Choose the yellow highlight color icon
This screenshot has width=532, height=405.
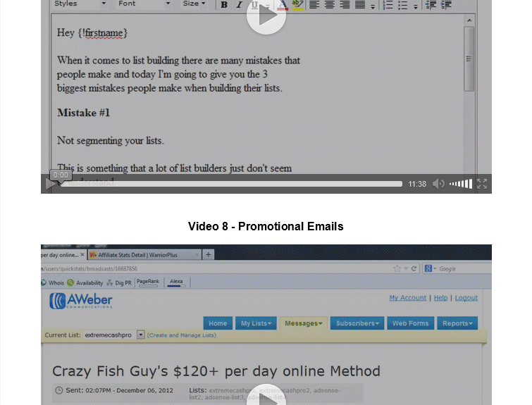297,5
